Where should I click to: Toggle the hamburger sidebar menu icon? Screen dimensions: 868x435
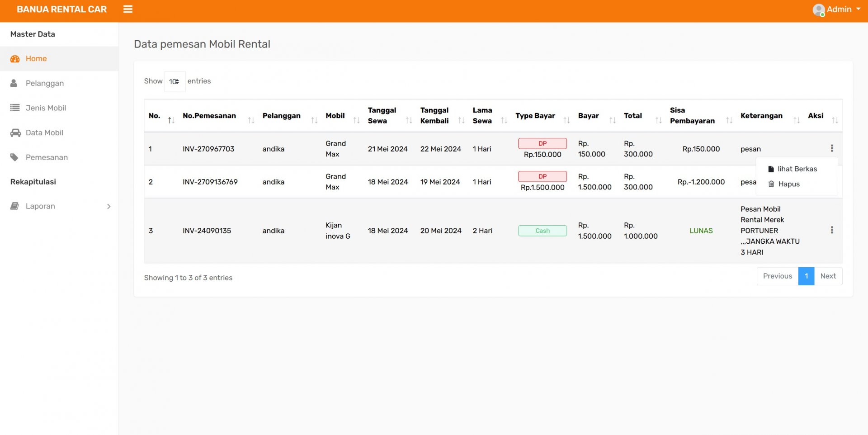tap(128, 9)
